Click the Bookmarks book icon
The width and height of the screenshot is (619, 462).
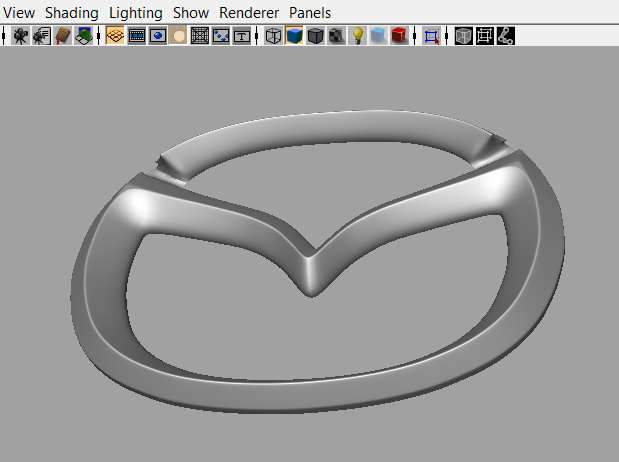(x=63, y=36)
